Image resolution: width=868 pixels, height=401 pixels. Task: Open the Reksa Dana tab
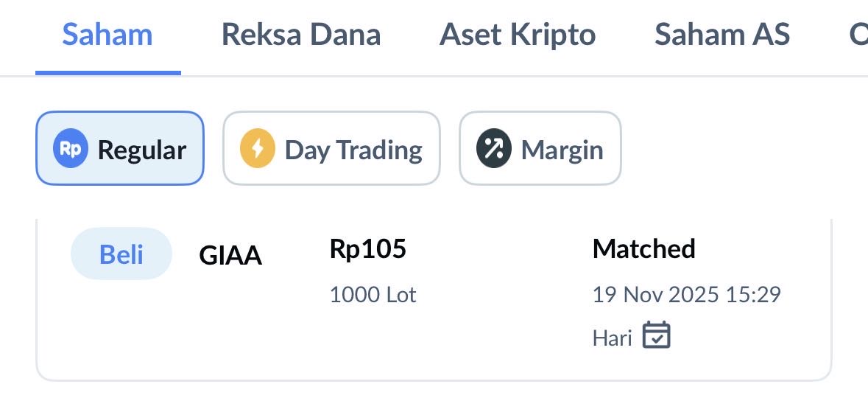click(x=301, y=35)
